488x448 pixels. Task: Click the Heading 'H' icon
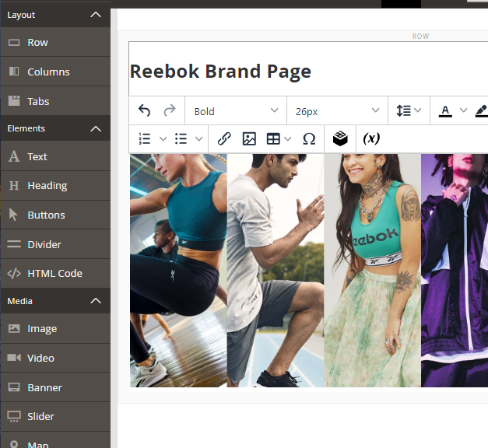(14, 186)
